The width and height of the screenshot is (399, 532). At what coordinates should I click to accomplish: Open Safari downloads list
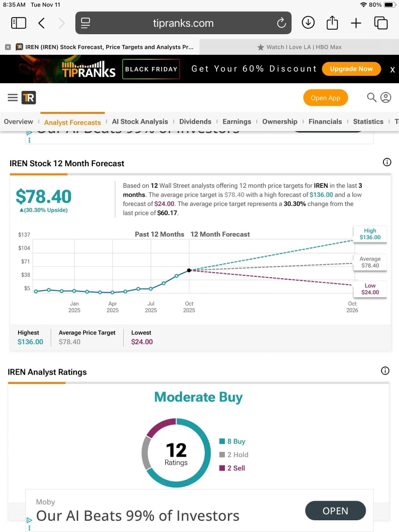pos(308,22)
